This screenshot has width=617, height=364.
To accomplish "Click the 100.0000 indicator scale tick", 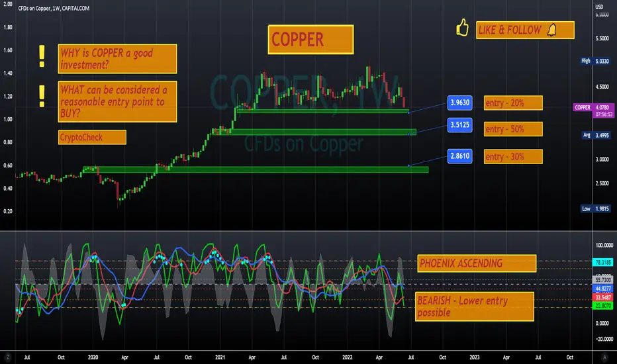I will pyautogui.click(x=604, y=245).
